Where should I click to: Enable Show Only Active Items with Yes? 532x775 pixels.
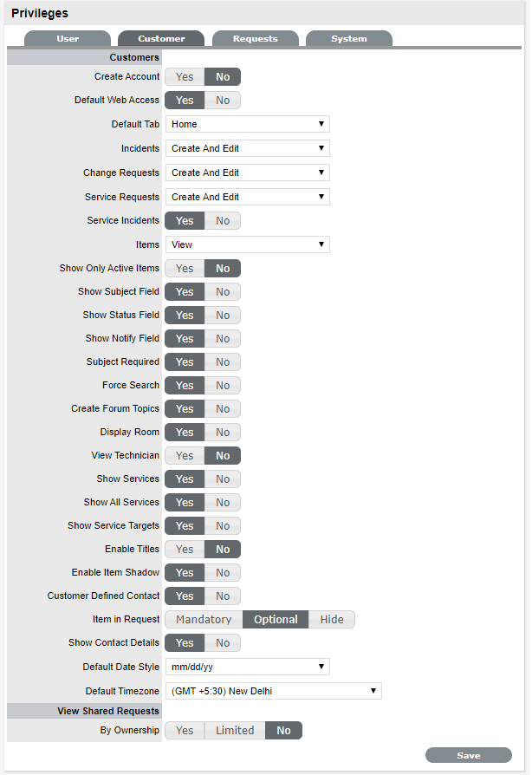click(x=185, y=269)
